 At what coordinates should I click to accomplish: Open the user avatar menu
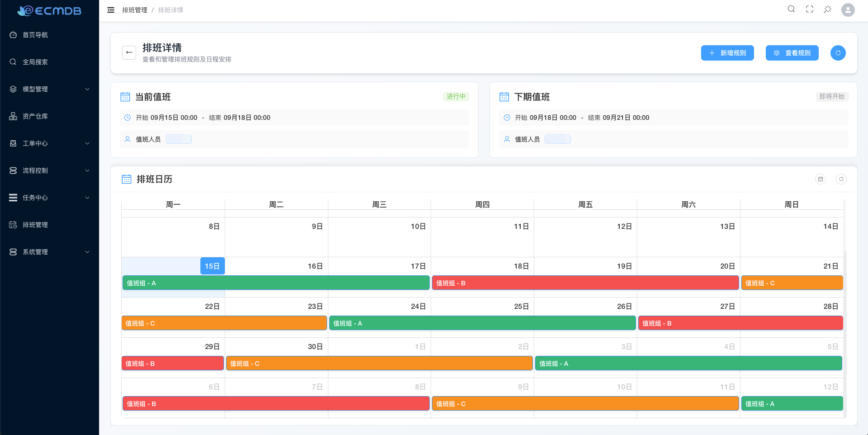(848, 9)
